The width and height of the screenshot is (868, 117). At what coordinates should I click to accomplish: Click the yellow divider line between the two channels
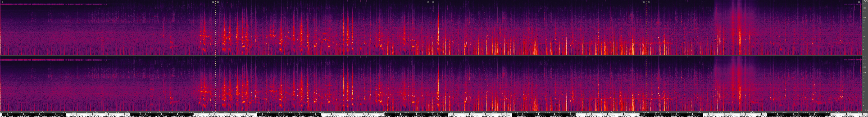[431, 55]
